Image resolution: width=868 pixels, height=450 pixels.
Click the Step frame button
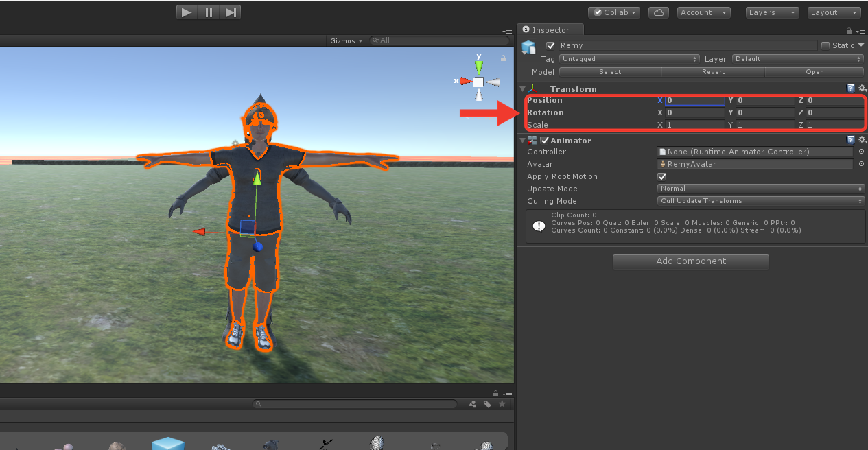tap(231, 12)
